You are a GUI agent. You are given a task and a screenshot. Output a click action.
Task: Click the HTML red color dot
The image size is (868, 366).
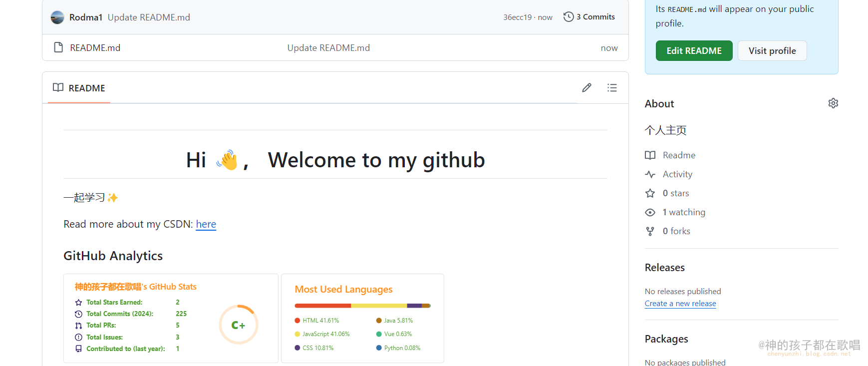(297, 321)
